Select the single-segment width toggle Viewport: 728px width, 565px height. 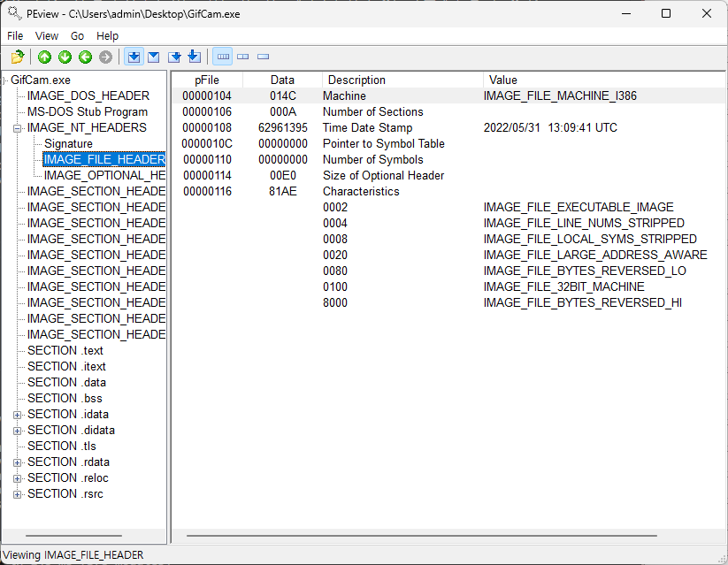264,57
